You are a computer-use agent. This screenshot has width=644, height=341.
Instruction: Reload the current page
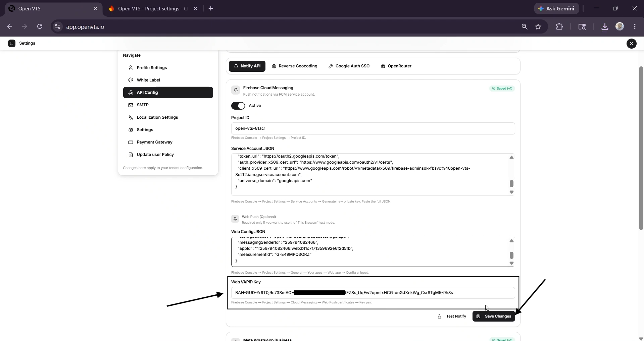pos(40,26)
